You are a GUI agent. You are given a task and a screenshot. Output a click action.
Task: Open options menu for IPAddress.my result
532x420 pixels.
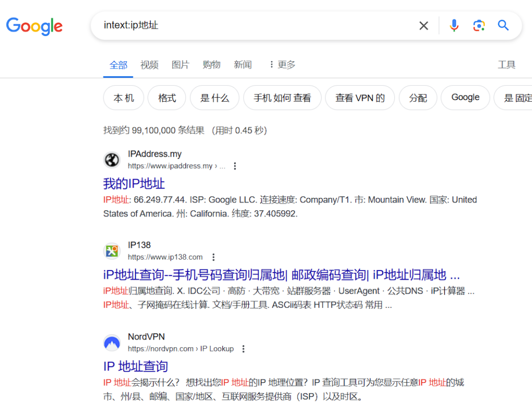coord(235,166)
